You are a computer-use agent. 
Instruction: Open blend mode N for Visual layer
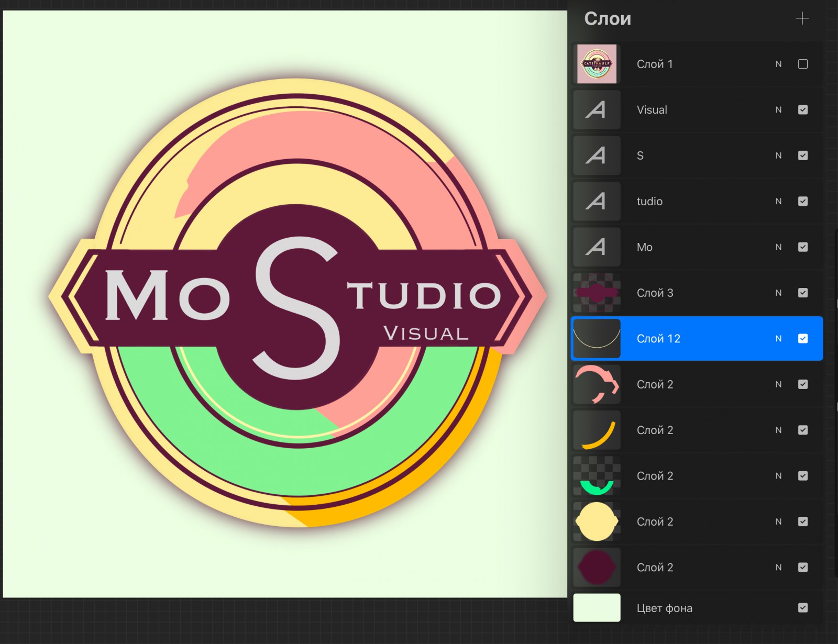(779, 110)
